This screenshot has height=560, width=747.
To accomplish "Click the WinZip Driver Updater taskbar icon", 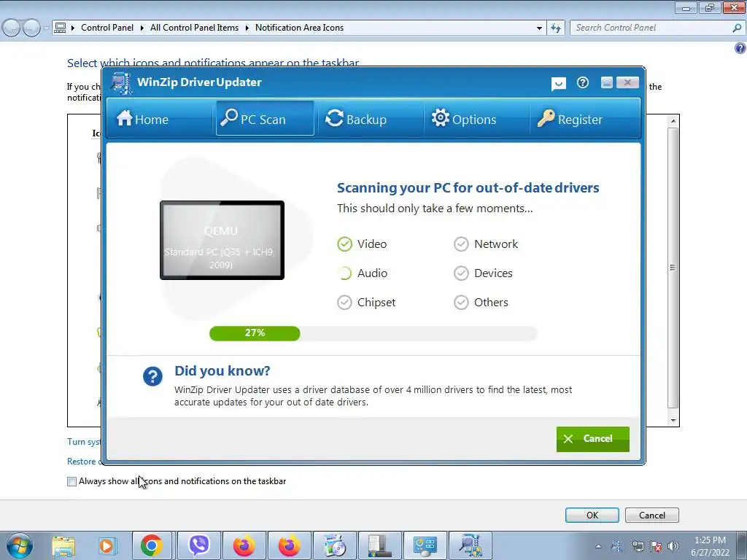I will (471, 545).
